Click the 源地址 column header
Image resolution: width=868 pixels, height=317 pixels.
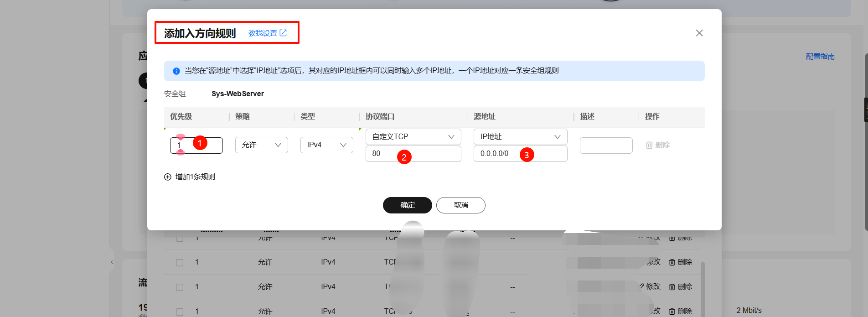click(485, 117)
